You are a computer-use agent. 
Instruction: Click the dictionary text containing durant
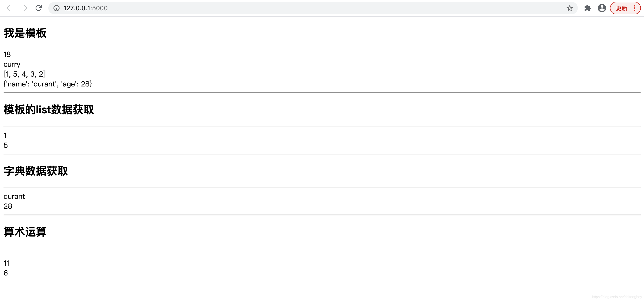[x=48, y=84]
